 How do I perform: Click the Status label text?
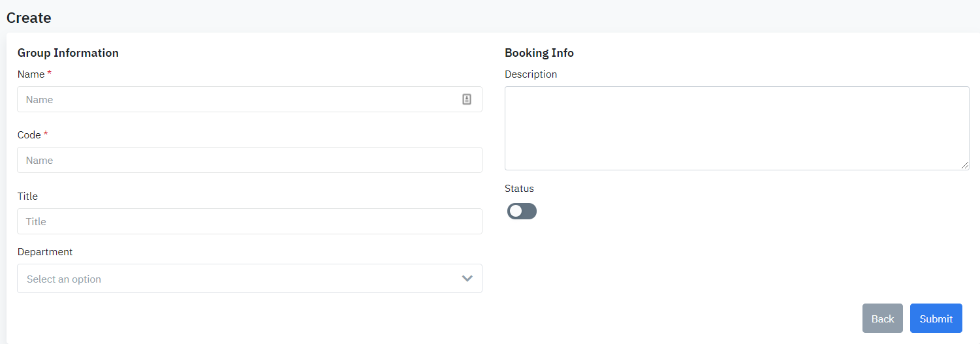[x=519, y=189]
